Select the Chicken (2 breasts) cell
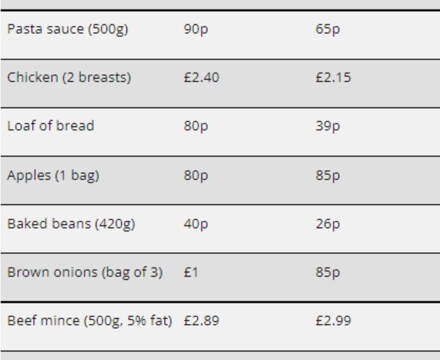Image resolution: width=440 pixels, height=360 pixels. [x=69, y=78]
